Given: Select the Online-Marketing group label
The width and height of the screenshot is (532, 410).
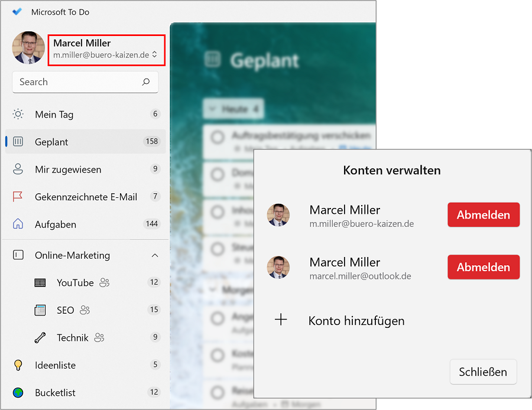Looking at the screenshot, I should point(72,255).
